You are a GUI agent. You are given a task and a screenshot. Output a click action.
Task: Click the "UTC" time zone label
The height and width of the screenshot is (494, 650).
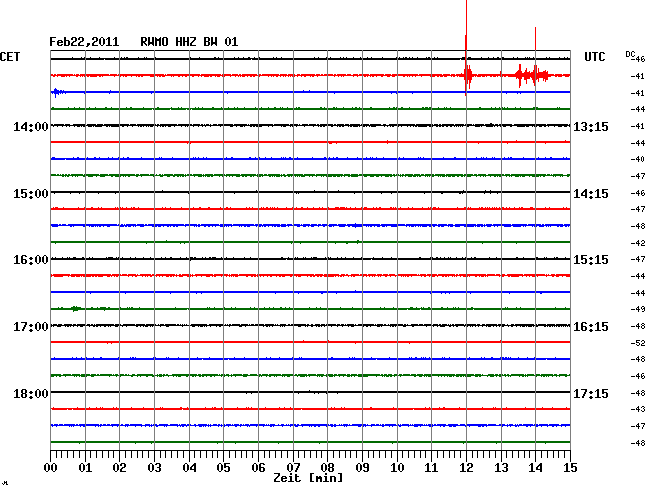click(x=595, y=57)
